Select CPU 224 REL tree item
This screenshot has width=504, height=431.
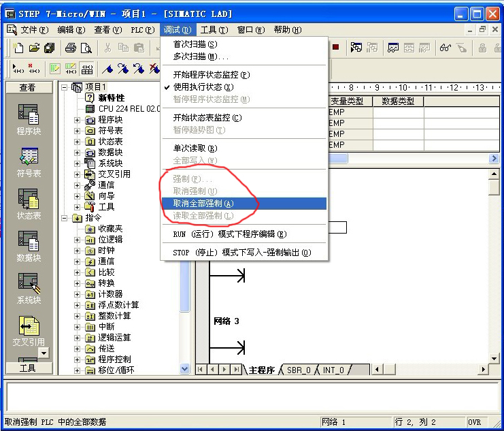tap(129, 109)
